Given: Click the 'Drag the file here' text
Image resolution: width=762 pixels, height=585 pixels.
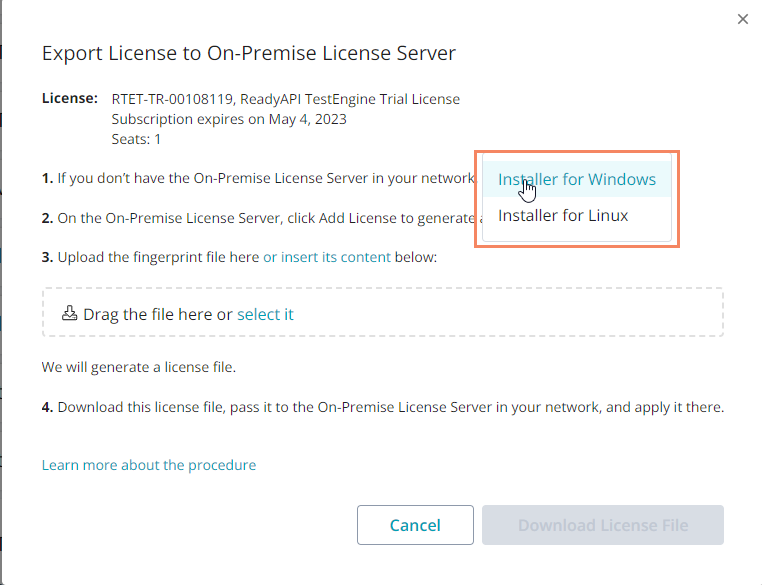Looking at the screenshot, I should click(147, 314).
